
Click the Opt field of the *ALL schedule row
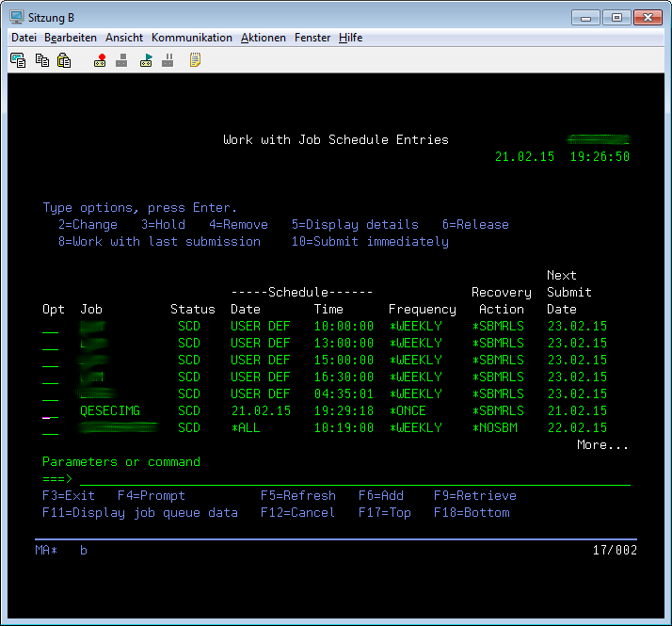[x=50, y=428]
